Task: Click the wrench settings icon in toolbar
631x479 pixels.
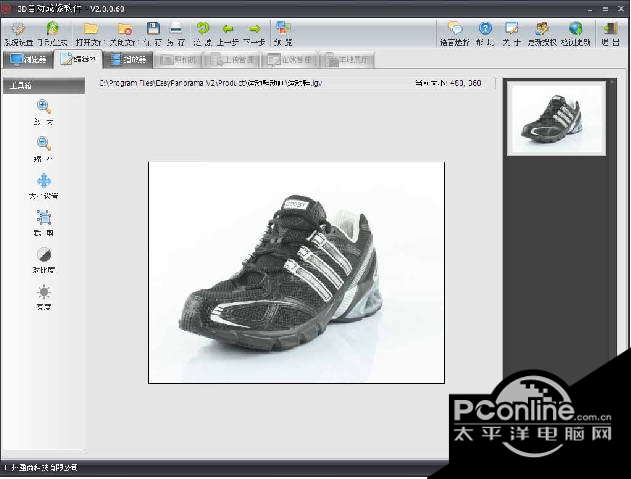Action: point(17,29)
